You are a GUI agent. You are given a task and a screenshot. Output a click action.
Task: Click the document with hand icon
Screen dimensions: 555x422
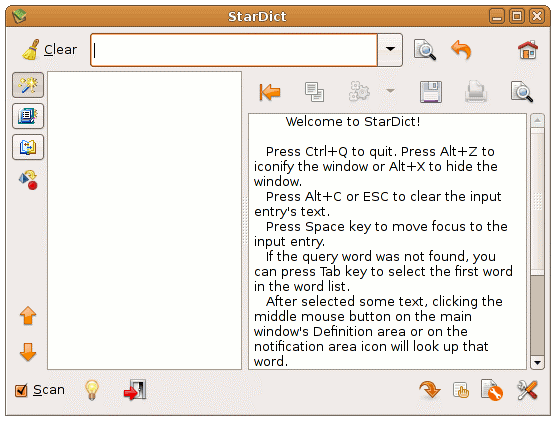(461, 390)
